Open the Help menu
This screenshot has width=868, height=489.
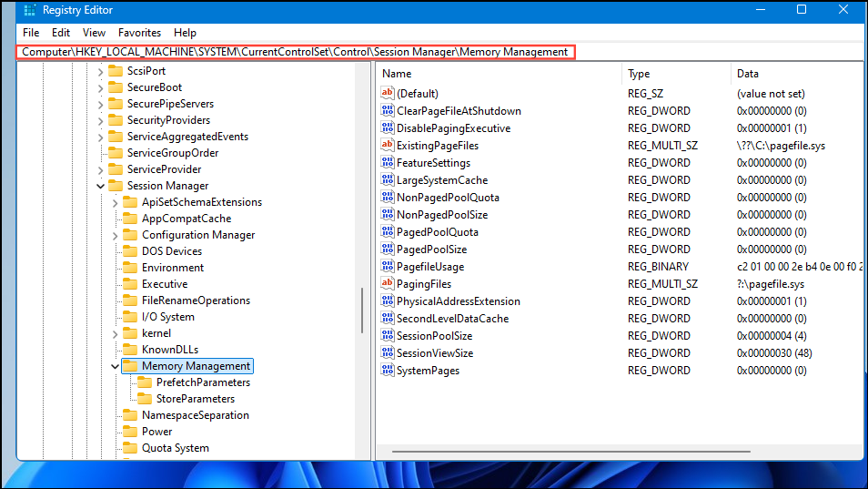[x=185, y=33]
